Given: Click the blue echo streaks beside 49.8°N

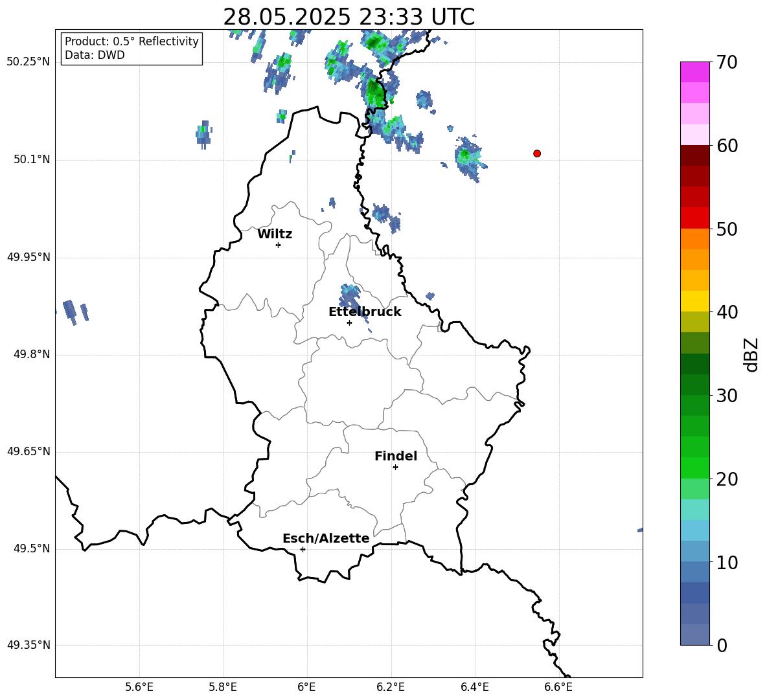Looking at the screenshot, I should click(x=75, y=311).
